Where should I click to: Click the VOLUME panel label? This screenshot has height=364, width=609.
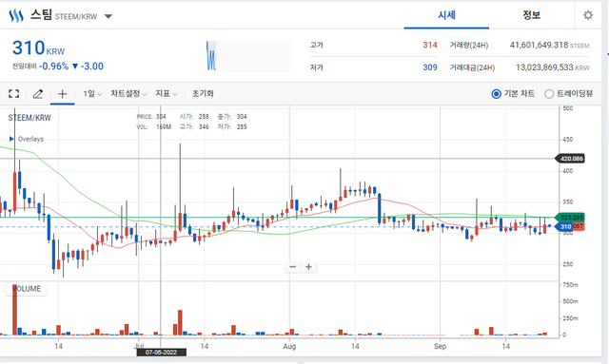pyautogui.click(x=27, y=289)
